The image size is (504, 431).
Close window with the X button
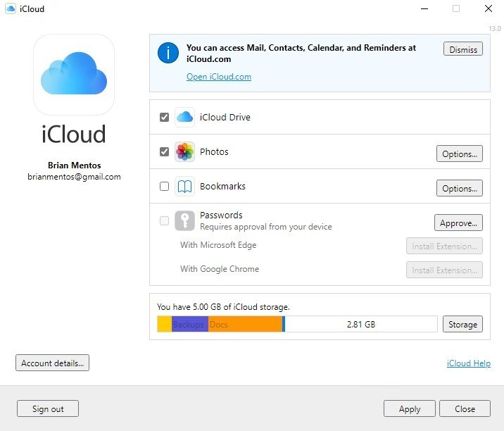click(x=489, y=8)
